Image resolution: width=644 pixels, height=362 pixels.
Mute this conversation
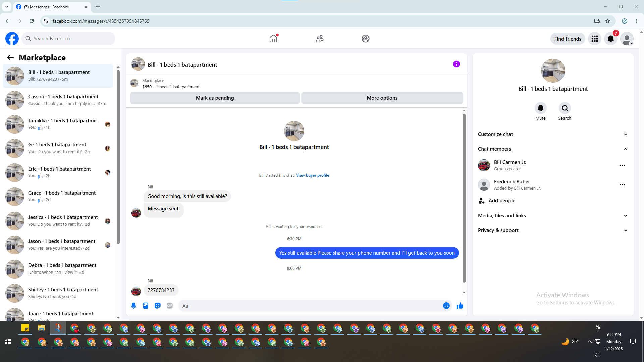click(x=540, y=108)
